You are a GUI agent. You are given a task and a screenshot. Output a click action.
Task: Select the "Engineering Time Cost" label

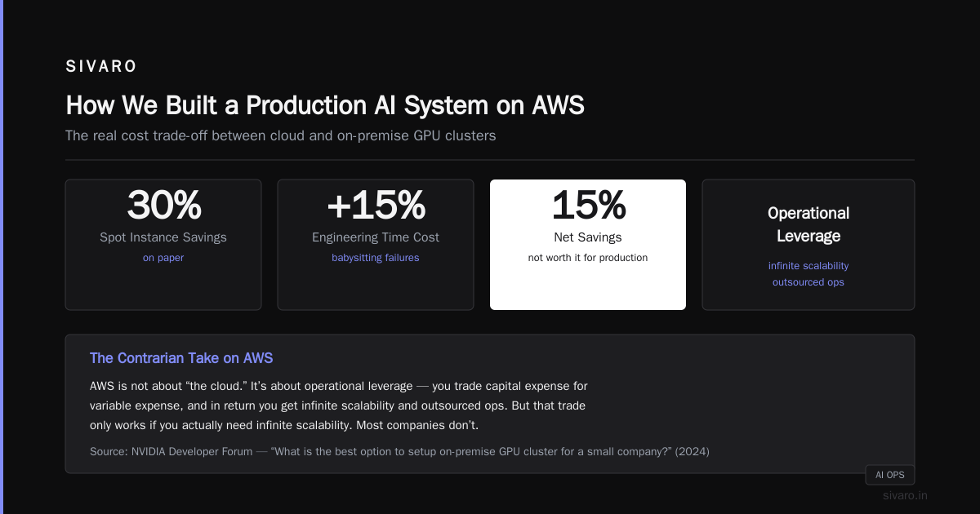376,237
